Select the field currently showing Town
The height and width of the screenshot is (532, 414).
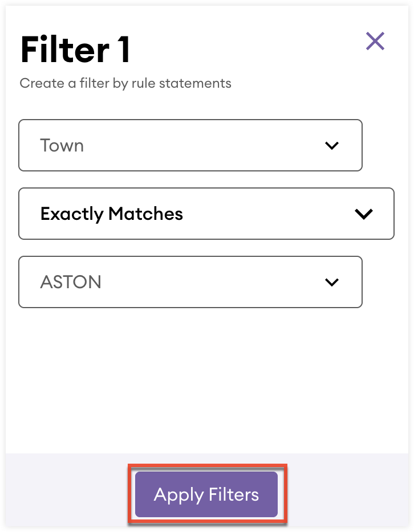(x=190, y=145)
